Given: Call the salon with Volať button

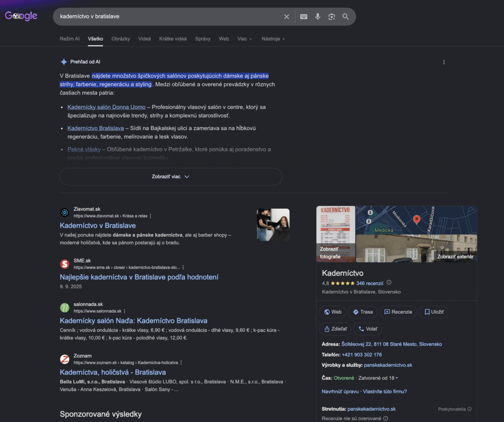Looking at the screenshot, I should click(x=368, y=329).
